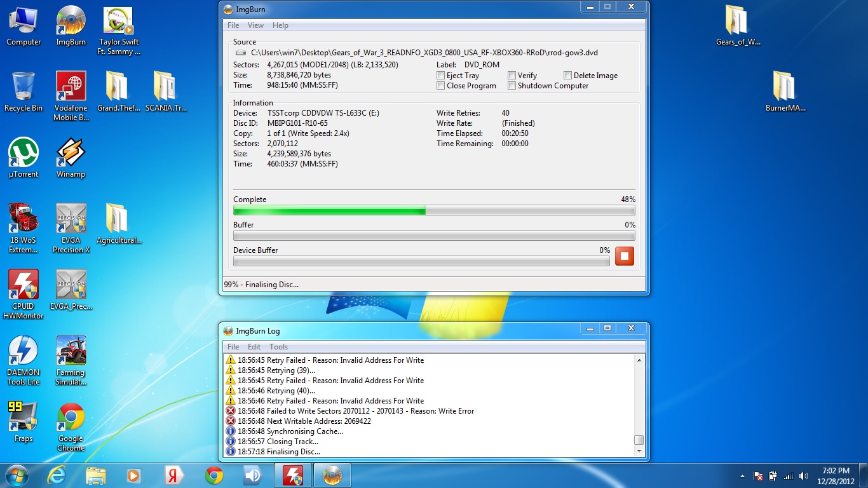The image size is (868, 488).
Task: Click the speaker volume taskbar app
Action: [253, 475]
